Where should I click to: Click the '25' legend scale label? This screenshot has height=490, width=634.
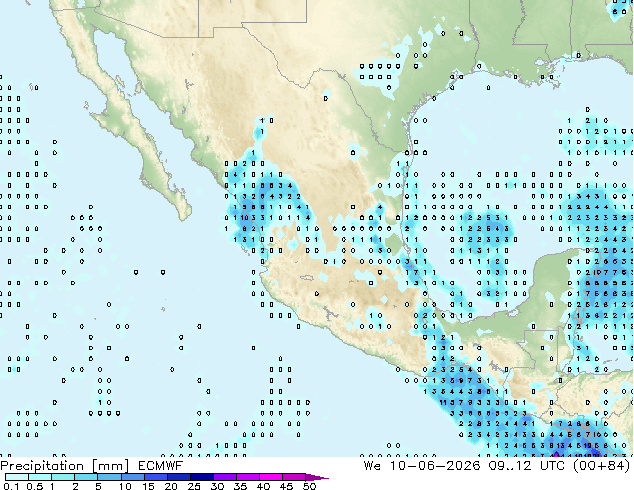[194, 486]
